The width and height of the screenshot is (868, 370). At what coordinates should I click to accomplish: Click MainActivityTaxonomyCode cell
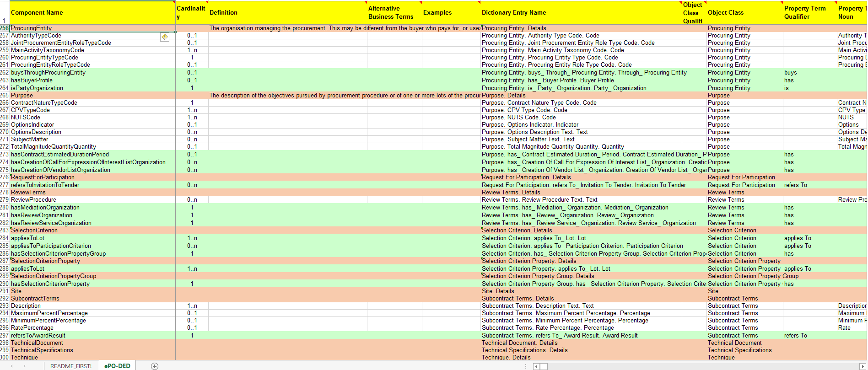point(92,50)
